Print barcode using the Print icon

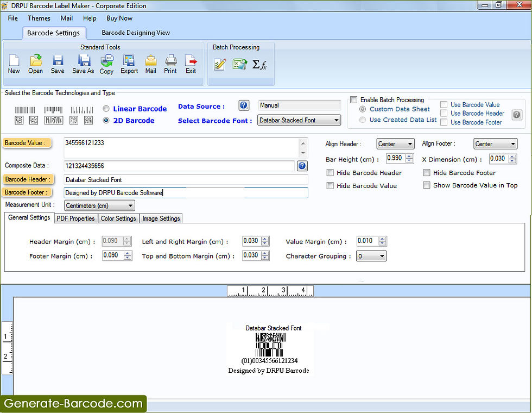pyautogui.click(x=170, y=64)
